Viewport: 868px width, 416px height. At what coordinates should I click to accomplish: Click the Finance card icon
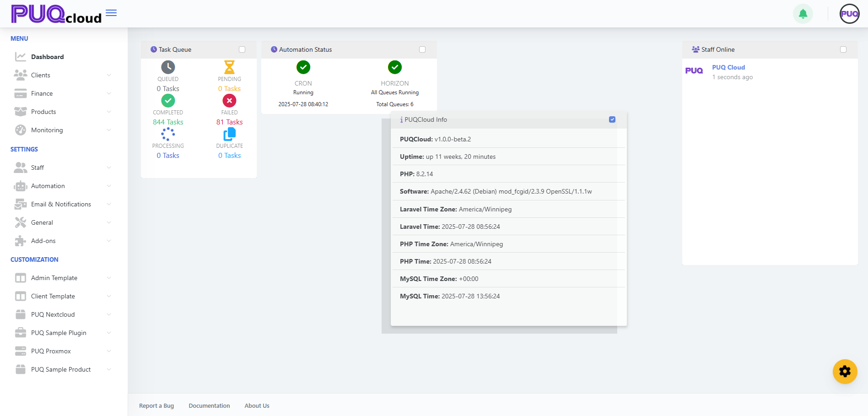[21, 93]
